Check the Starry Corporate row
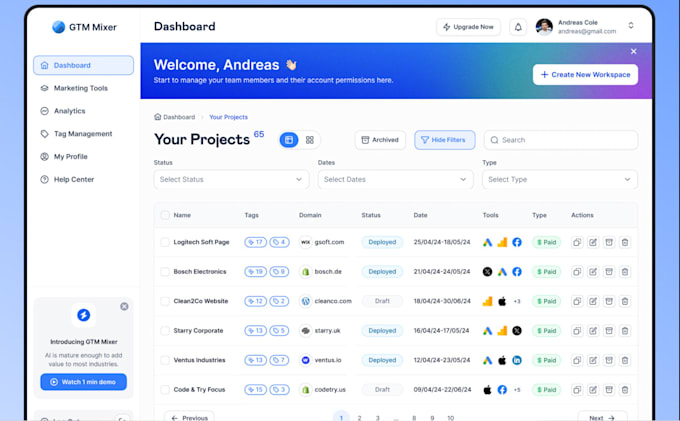Image resolution: width=680 pixels, height=421 pixels. [x=165, y=330]
